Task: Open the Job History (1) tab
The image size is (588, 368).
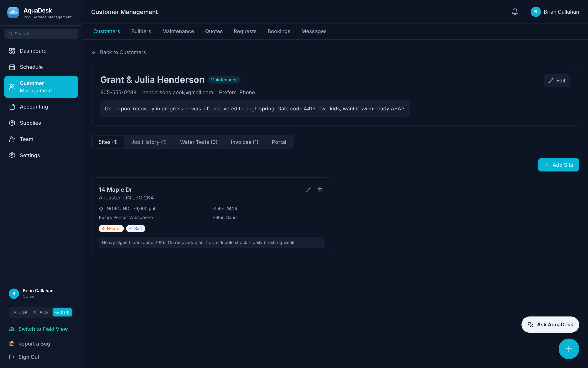Action: coord(149,142)
